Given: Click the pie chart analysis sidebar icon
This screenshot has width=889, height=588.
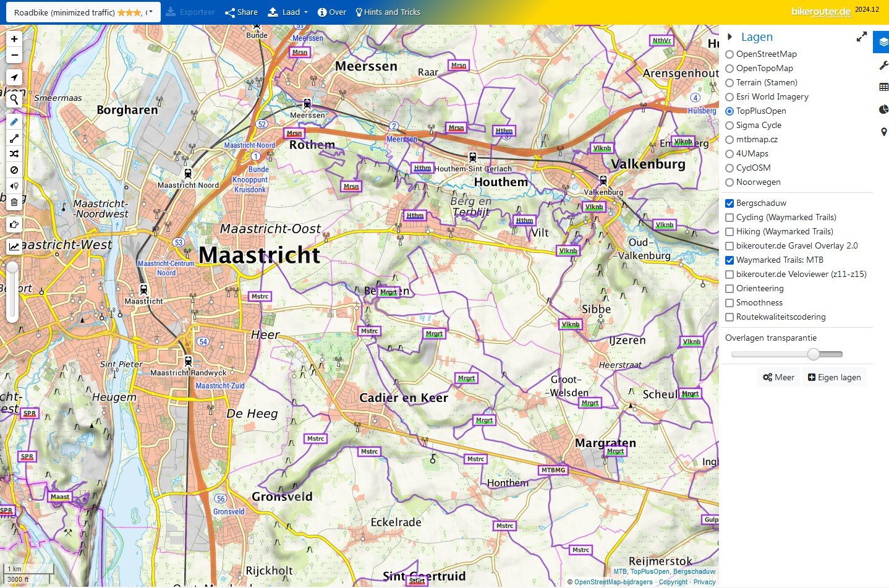Looking at the screenshot, I should click(x=883, y=109).
